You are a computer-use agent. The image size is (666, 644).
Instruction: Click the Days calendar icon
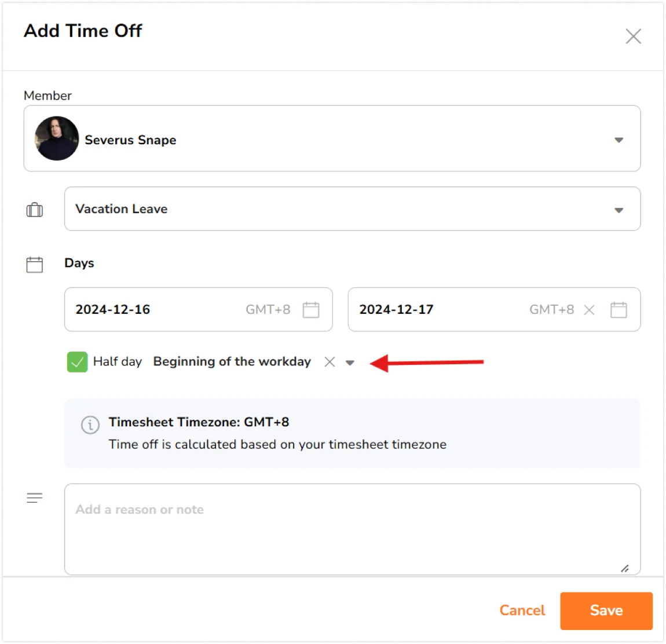click(x=34, y=264)
